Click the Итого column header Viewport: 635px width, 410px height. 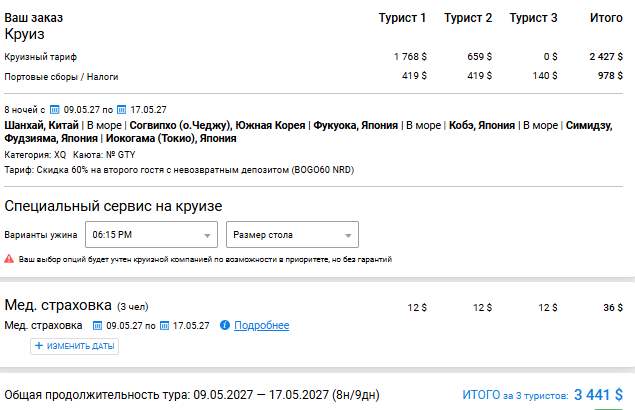[x=606, y=18]
